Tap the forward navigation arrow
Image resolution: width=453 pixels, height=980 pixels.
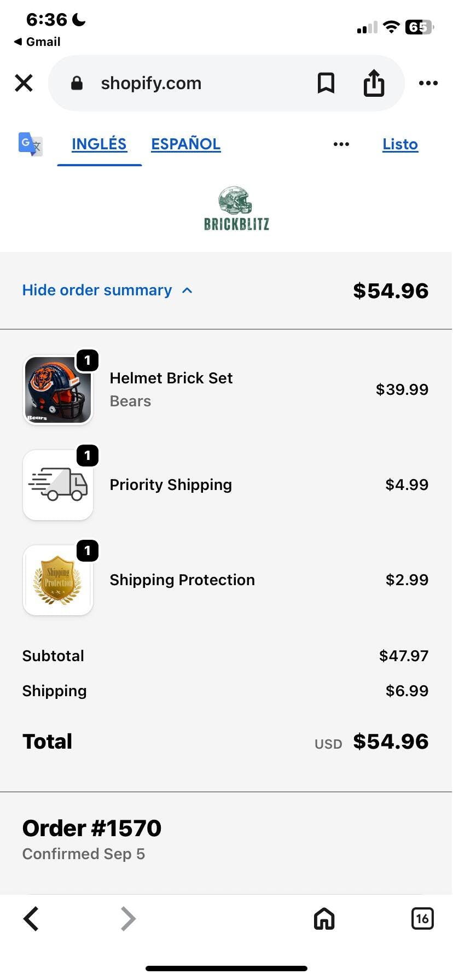[127, 919]
